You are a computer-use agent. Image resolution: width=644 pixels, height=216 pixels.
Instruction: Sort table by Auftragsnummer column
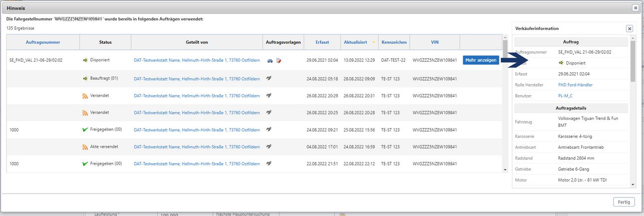[42, 42]
